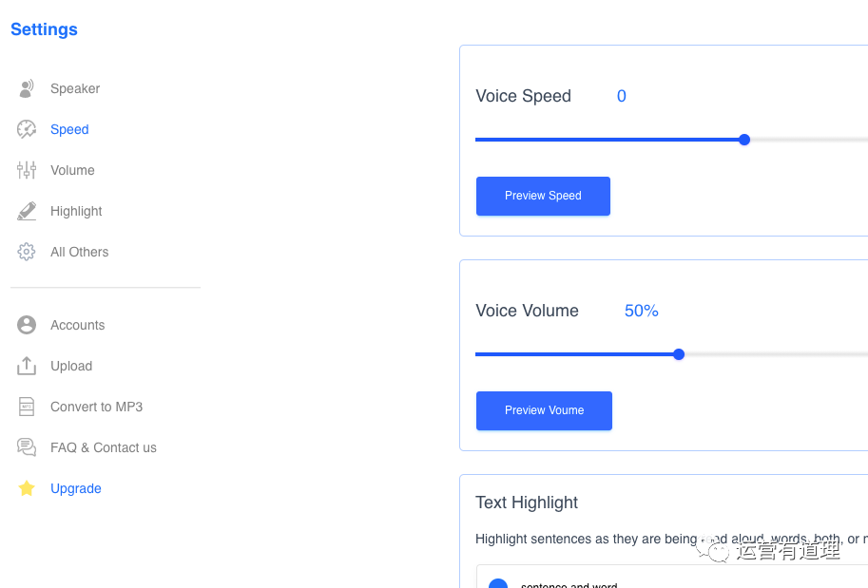Click the Voice Speed slider handle
This screenshot has height=588, width=868.
[x=744, y=140]
